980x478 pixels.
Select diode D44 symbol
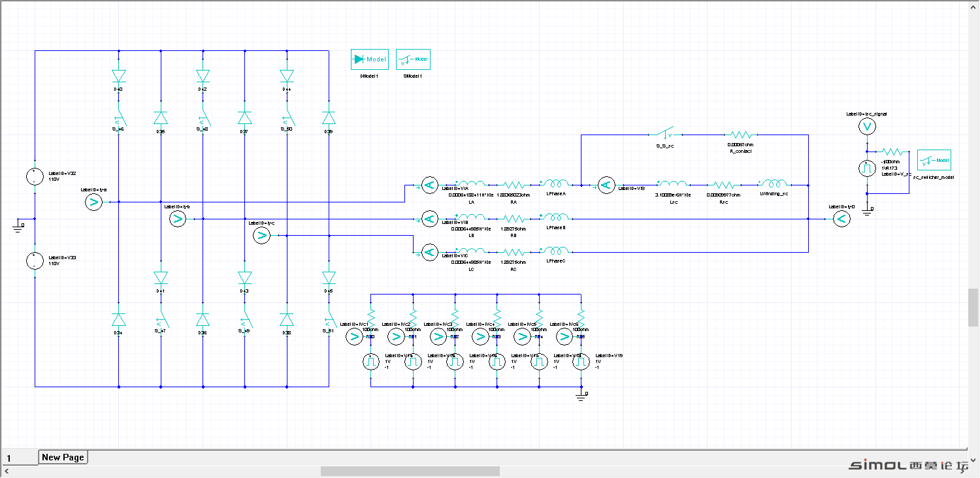tap(287, 76)
